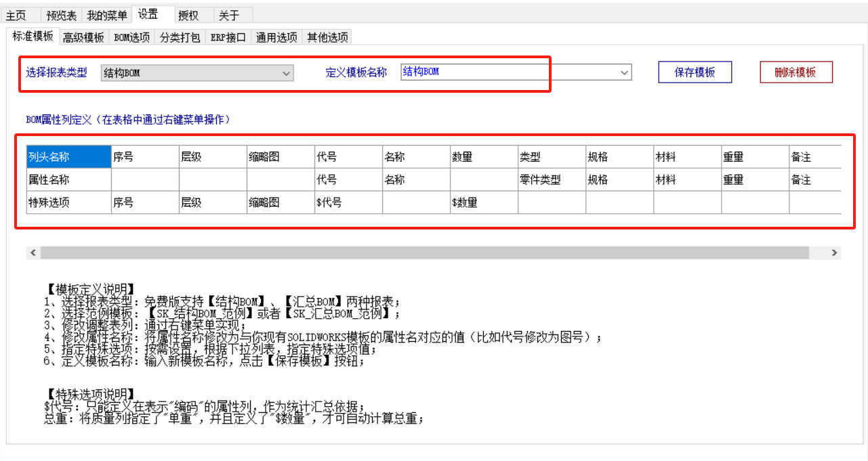Click the left arrow of the horizontal scrollbar

click(x=33, y=252)
